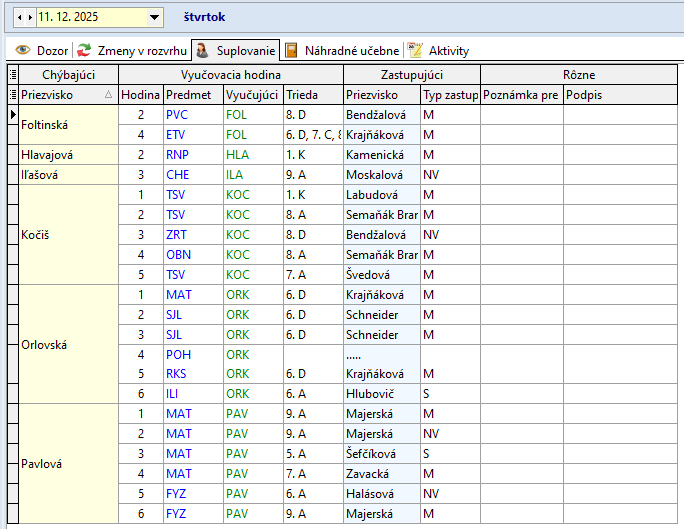
Task: Select the Hlavajová row in missing teachers
Action: 48,155
